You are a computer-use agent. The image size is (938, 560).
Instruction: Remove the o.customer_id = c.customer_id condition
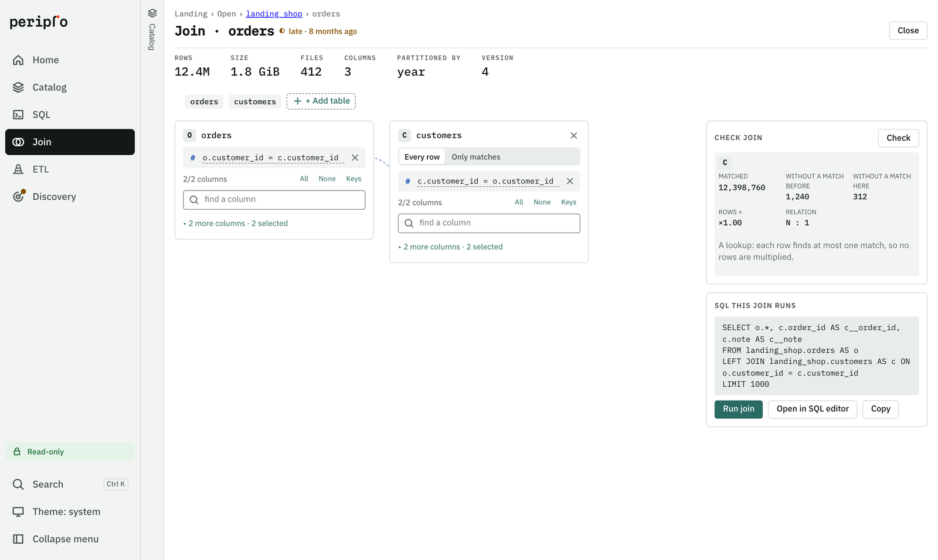(x=355, y=158)
